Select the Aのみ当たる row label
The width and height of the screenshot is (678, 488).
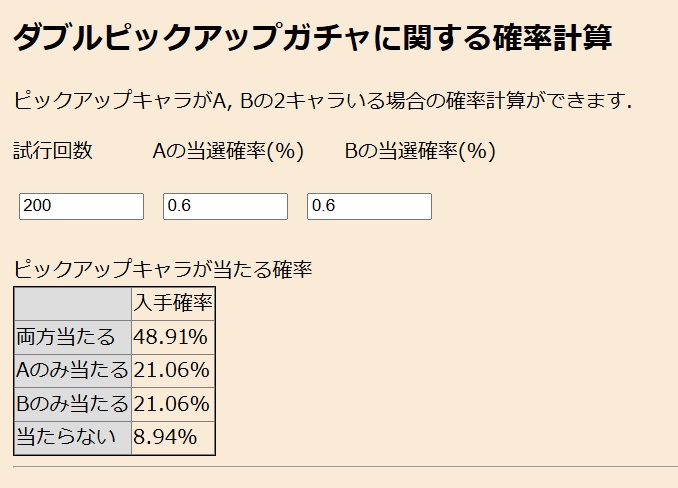[x=72, y=371]
